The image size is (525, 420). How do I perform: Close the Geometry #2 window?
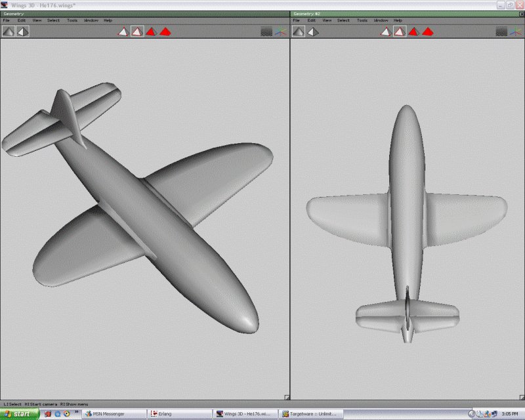pos(520,13)
